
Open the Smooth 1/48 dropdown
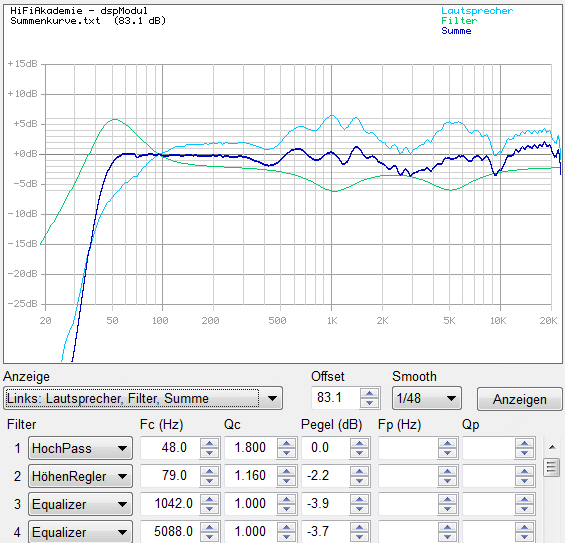tap(426, 398)
